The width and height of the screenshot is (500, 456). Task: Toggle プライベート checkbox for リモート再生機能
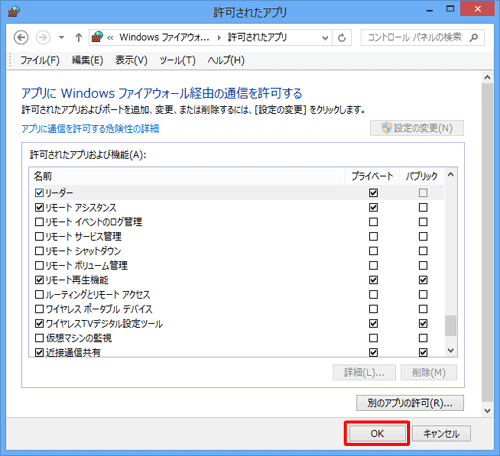pyautogui.click(x=373, y=280)
